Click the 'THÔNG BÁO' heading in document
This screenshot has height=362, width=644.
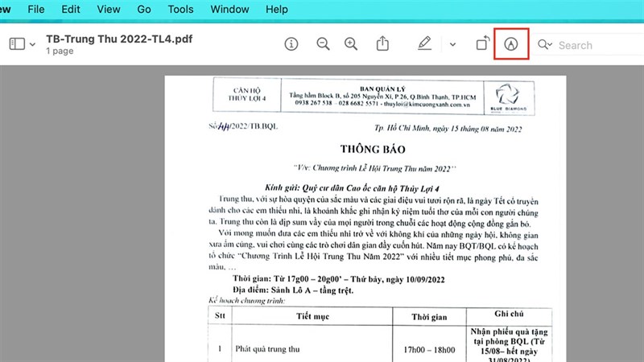(373, 149)
